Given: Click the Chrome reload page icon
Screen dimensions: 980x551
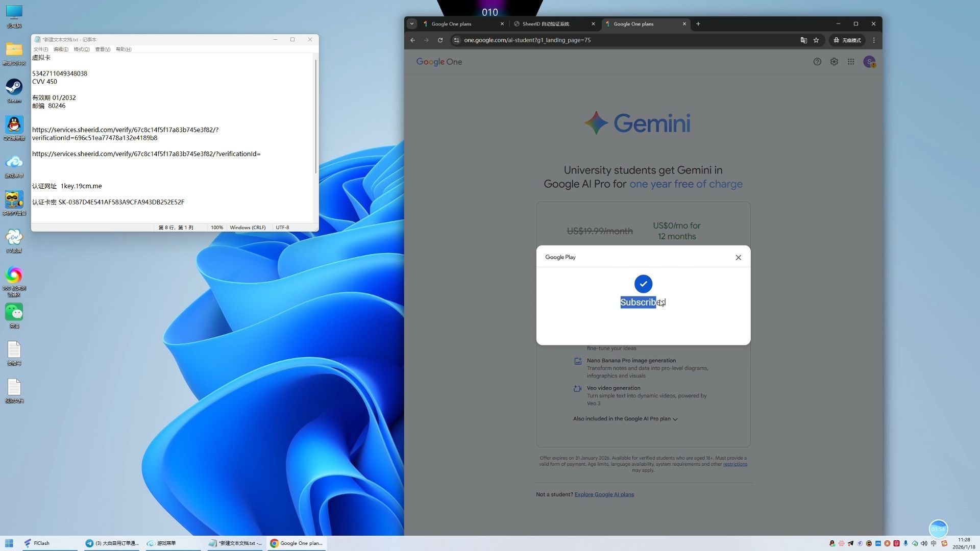Looking at the screenshot, I should [x=440, y=40].
